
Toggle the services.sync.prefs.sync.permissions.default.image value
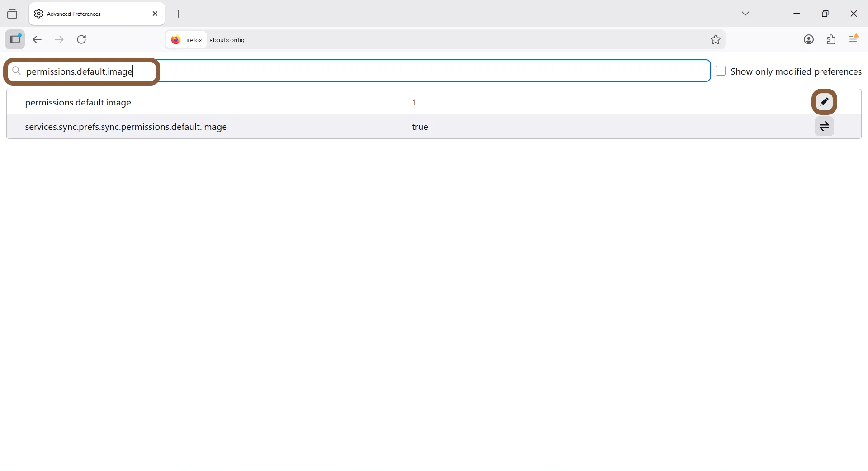[x=825, y=127]
